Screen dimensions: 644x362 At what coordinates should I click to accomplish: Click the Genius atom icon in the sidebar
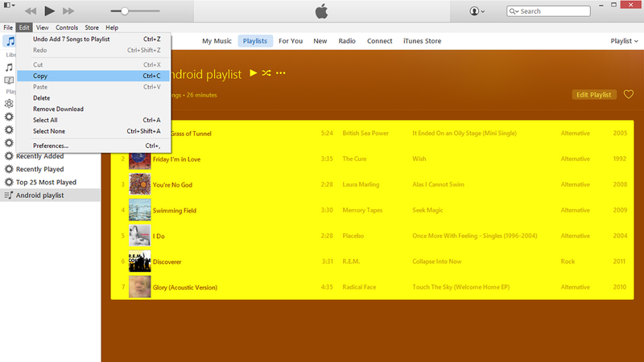9,104
